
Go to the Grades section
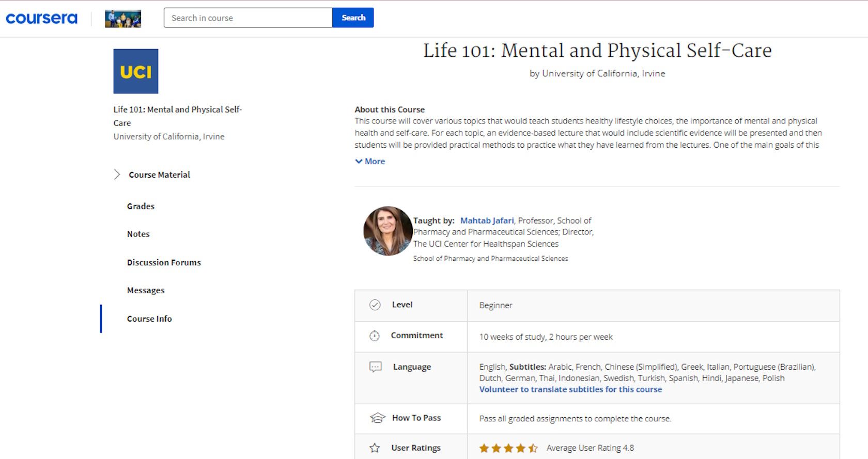coord(141,206)
